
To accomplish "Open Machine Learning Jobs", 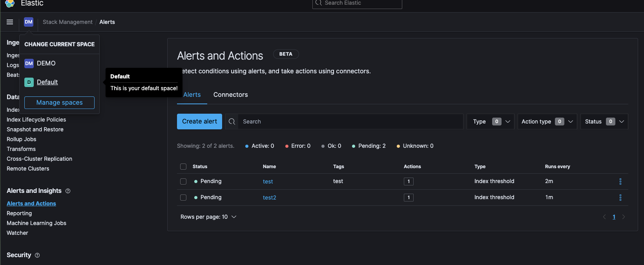I will (x=36, y=223).
